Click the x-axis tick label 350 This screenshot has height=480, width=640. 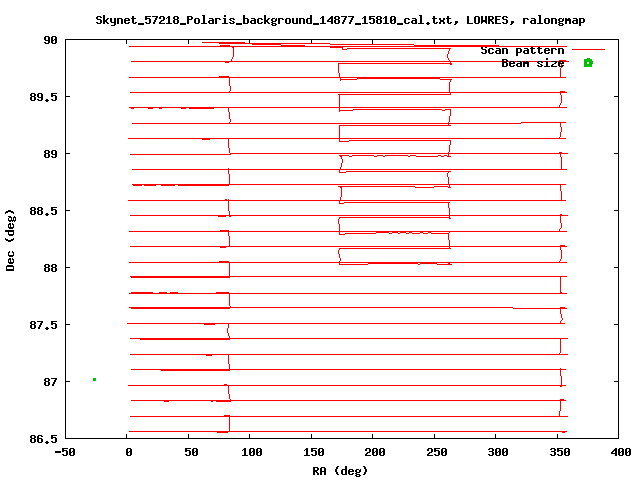559,452
